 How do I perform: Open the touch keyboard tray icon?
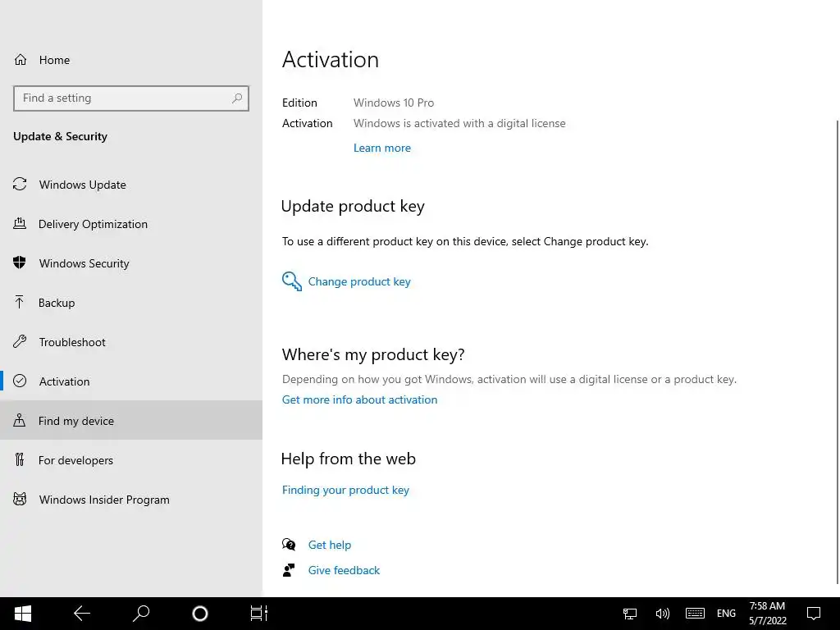695,614
